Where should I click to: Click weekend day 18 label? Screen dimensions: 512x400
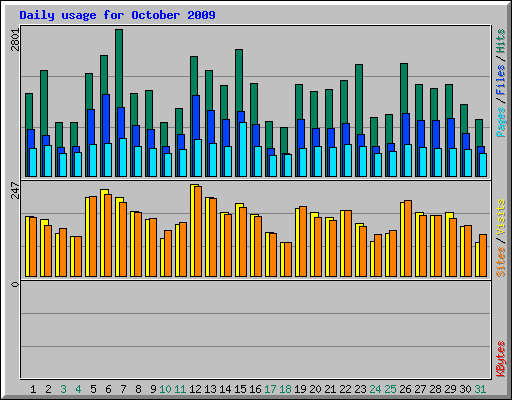[285, 389]
